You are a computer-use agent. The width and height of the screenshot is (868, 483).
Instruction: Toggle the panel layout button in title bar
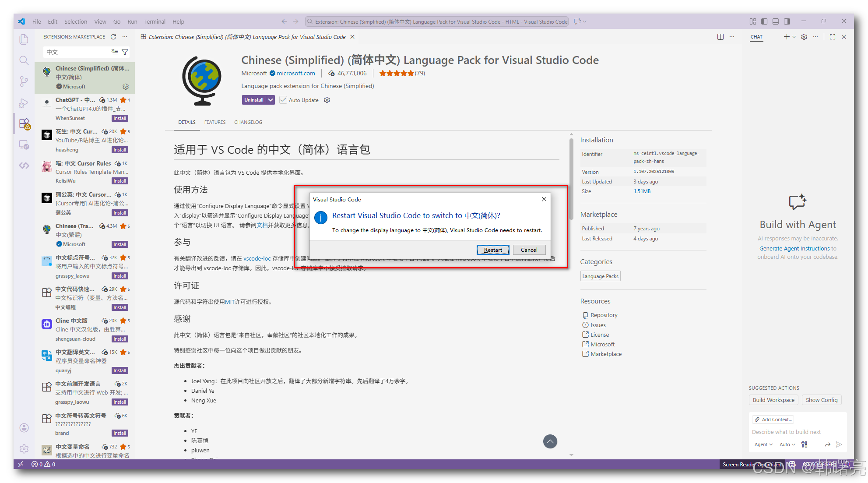(x=776, y=21)
